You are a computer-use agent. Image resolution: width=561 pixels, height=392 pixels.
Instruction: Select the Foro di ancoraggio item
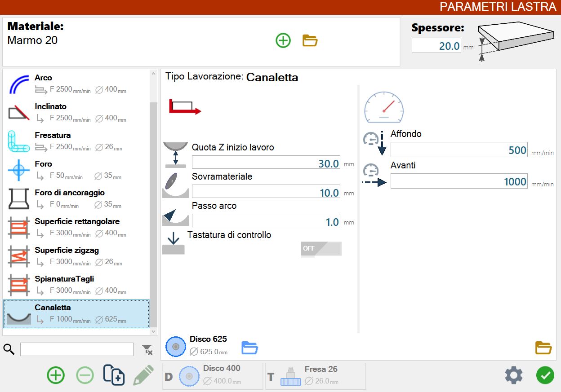click(x=76, y=198)
